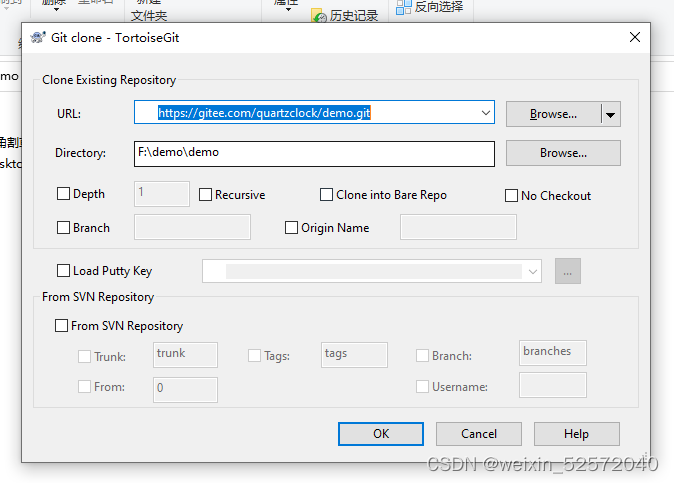Click the 历史记录 label in Explorer ribbon

click(x=354, y=16)
